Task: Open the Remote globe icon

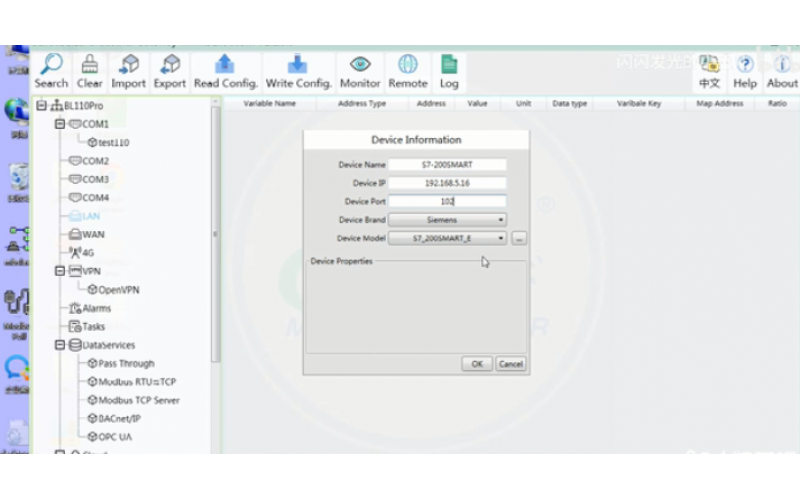Action: click(408, 65)
